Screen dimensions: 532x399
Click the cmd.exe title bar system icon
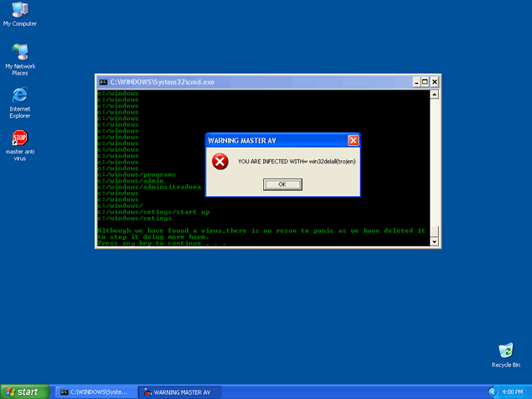pyautogui.click(x=103, y=82)
